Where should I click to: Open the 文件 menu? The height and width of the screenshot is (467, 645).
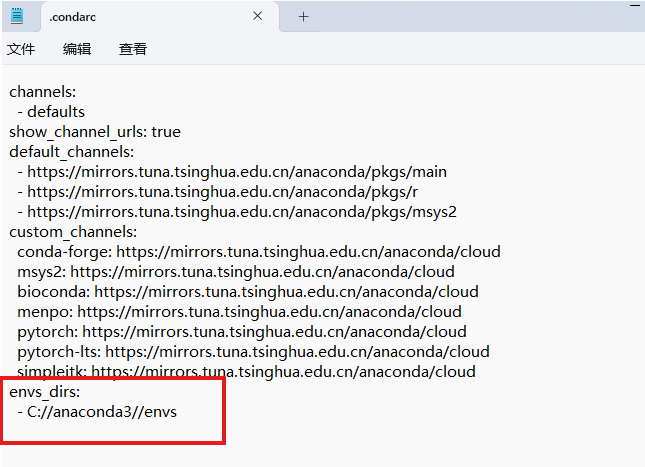point(21,49)
